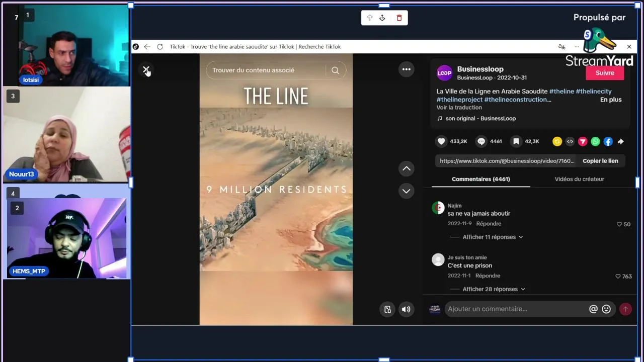
Task: Go to previous video with up arrow
Action: 407,168
